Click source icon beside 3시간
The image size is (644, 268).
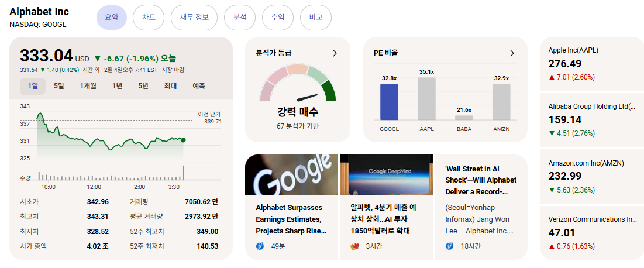pyautogui.click(x=355, y=246)
